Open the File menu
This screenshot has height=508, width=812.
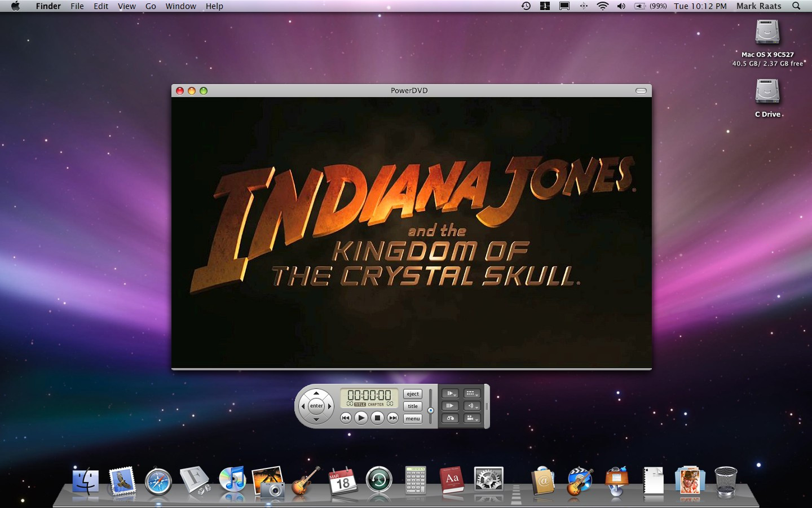tap(77, 6)
